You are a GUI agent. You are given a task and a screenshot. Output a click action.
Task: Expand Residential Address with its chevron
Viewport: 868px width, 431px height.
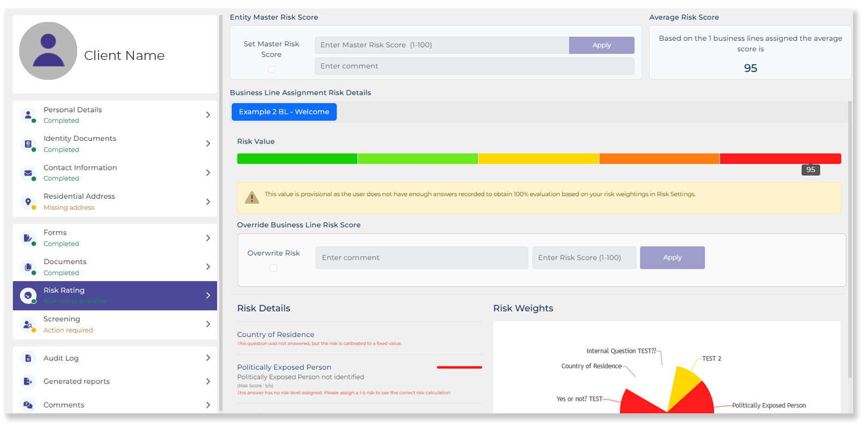208,202
